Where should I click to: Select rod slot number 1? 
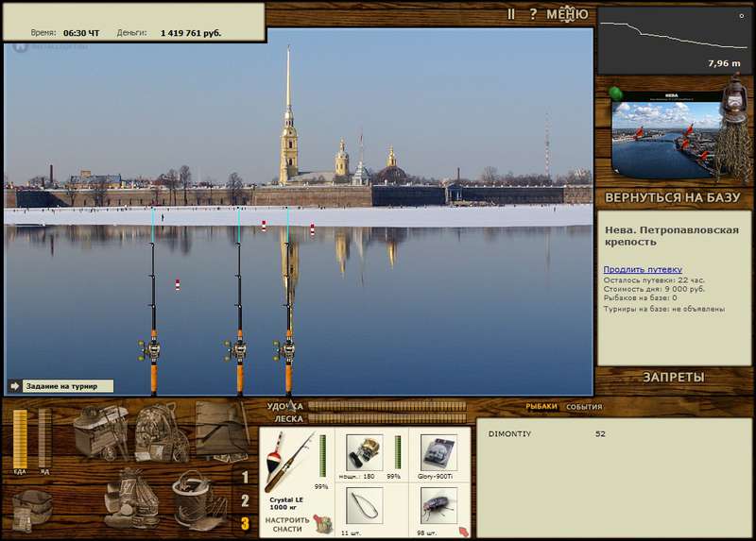245,477
